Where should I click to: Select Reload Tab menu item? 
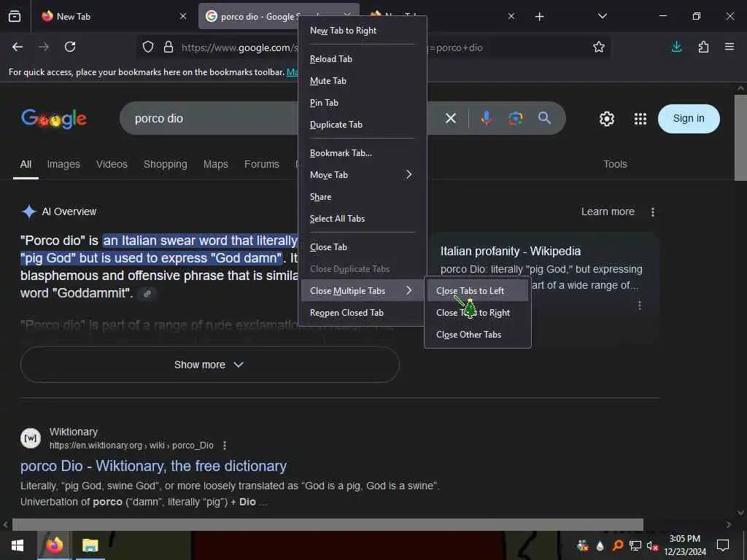point(362,59)
